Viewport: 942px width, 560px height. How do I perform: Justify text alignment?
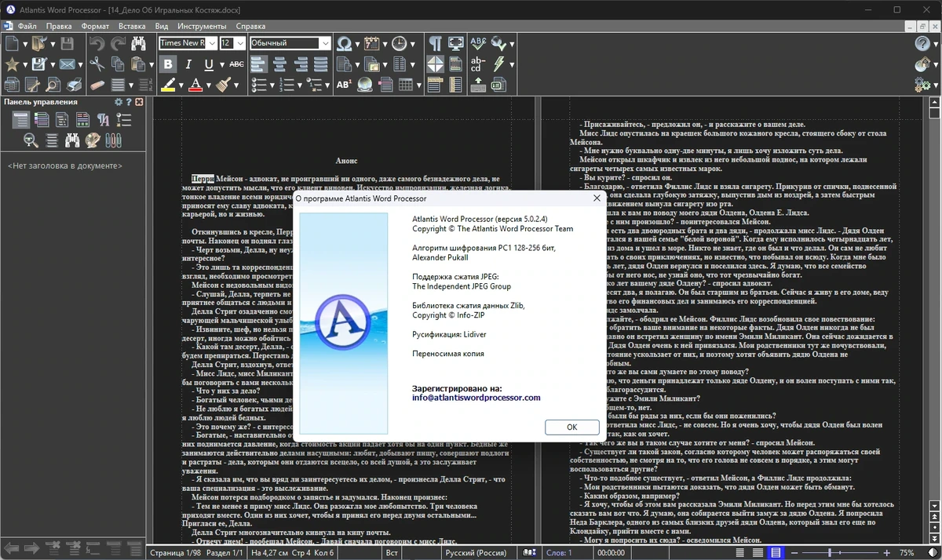320,64
